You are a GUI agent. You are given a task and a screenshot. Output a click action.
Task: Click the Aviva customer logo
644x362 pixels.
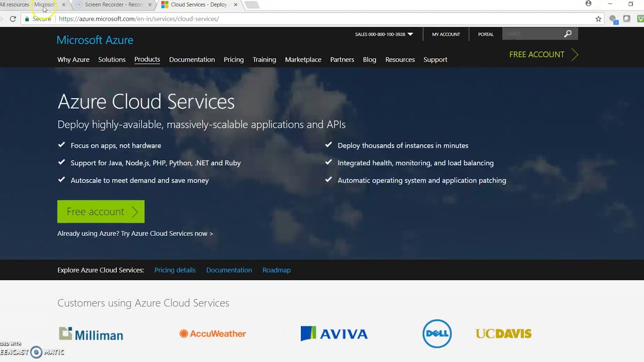[x=334, y=333]
